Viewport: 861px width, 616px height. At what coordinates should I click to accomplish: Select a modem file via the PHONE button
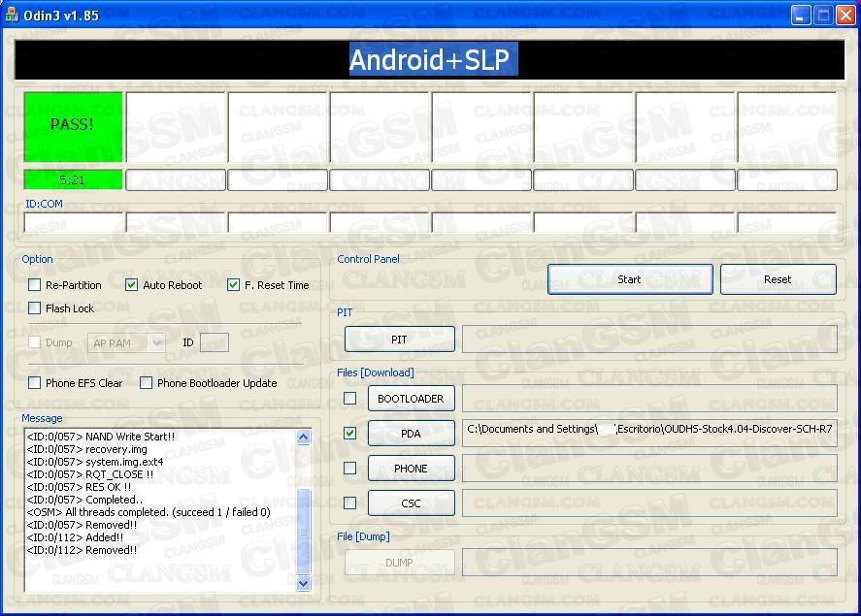(x=412, y=469)
